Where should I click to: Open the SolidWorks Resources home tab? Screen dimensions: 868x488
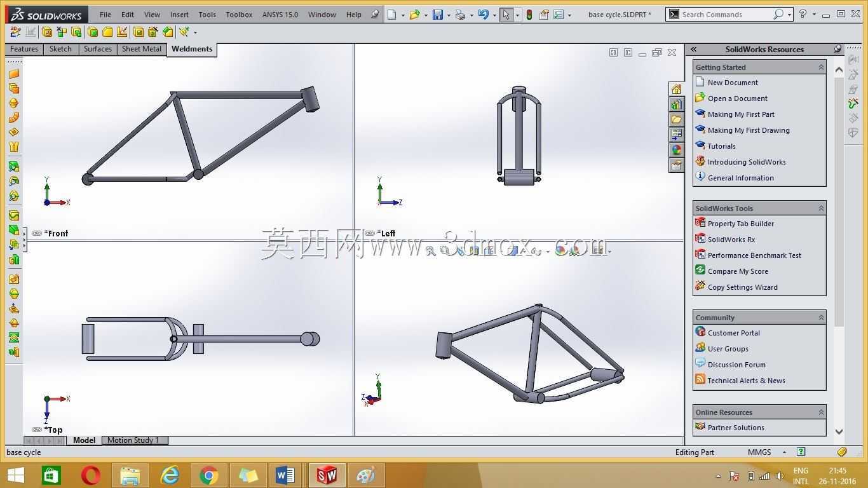tap(676, 89)
